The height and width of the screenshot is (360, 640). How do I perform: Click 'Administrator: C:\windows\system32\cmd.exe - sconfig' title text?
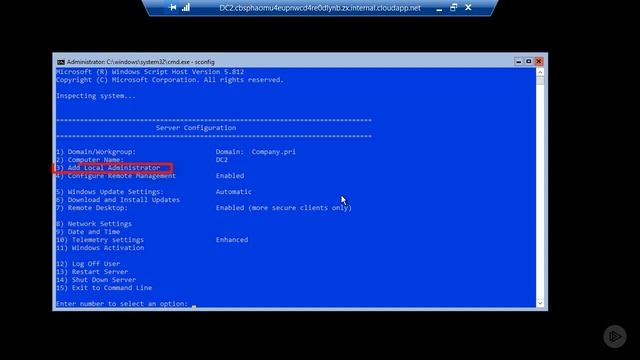140,62
